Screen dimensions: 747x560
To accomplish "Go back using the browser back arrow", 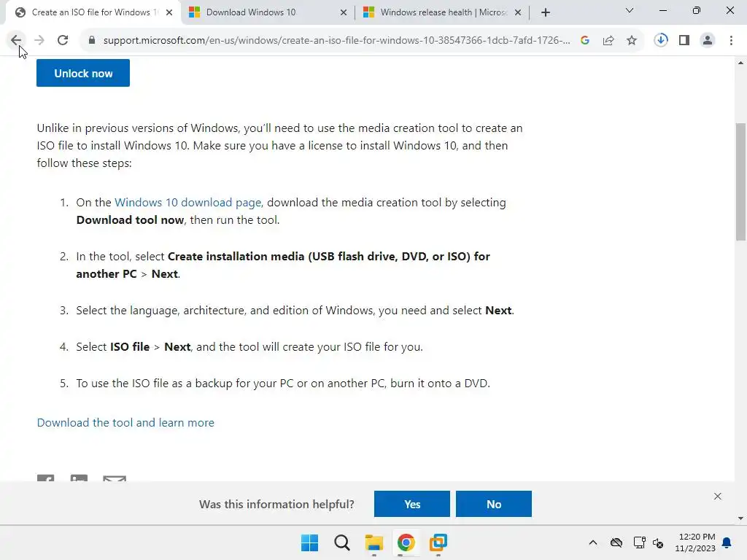I will point(16,40).
